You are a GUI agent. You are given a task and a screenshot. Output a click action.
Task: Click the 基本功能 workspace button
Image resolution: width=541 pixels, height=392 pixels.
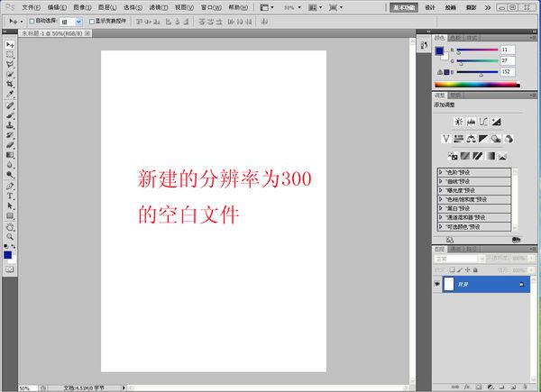403,6
